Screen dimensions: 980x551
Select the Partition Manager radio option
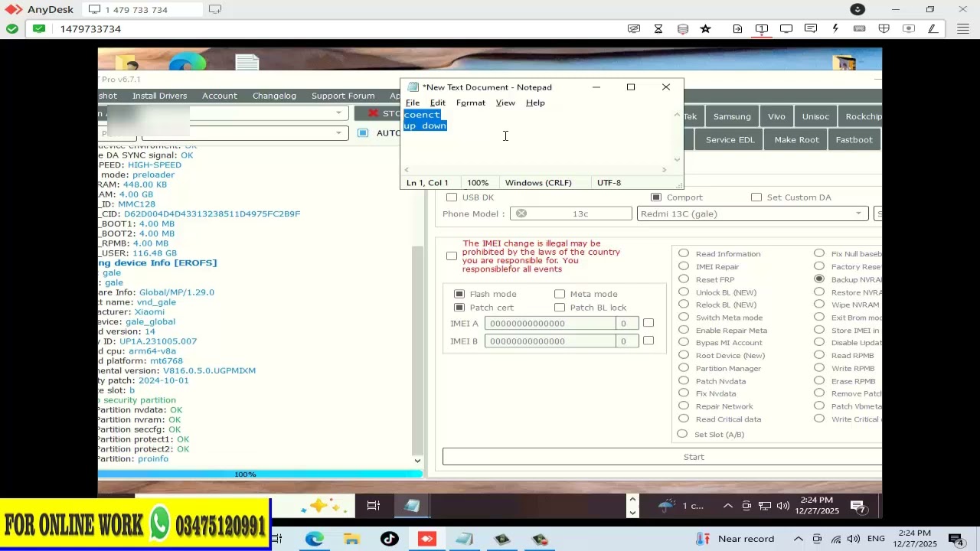coord(684,368)
